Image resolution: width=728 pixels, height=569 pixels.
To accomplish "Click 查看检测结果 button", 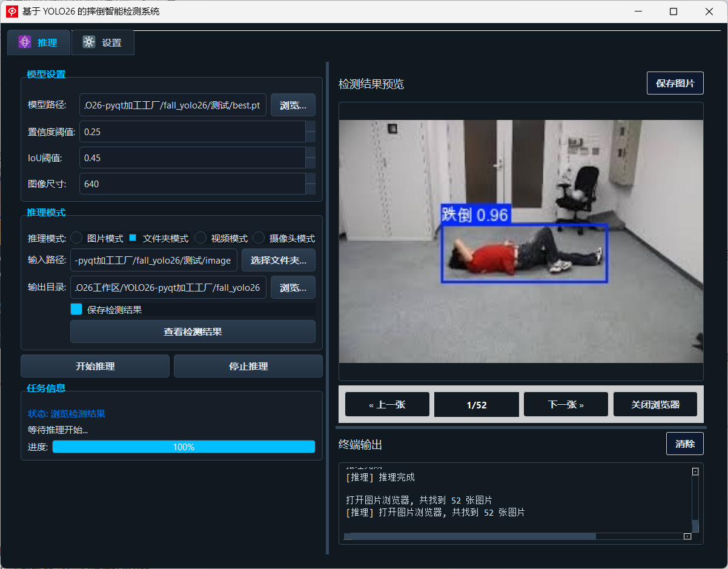I will pyautogui.click(x=193, y=331).
